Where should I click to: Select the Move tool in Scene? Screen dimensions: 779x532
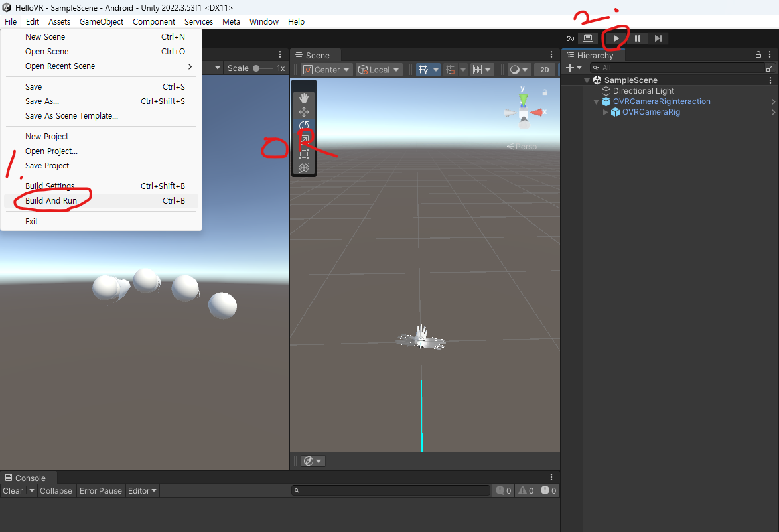304,111
